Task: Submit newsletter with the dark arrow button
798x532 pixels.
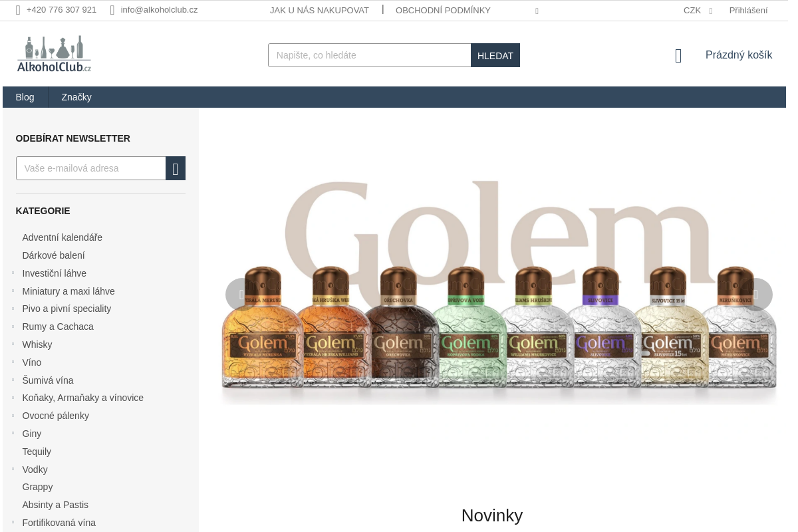Action: 176,168
